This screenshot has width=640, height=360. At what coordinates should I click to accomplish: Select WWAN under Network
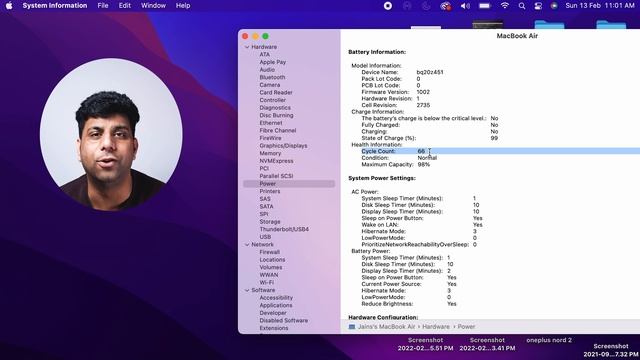tap(269, 275)
